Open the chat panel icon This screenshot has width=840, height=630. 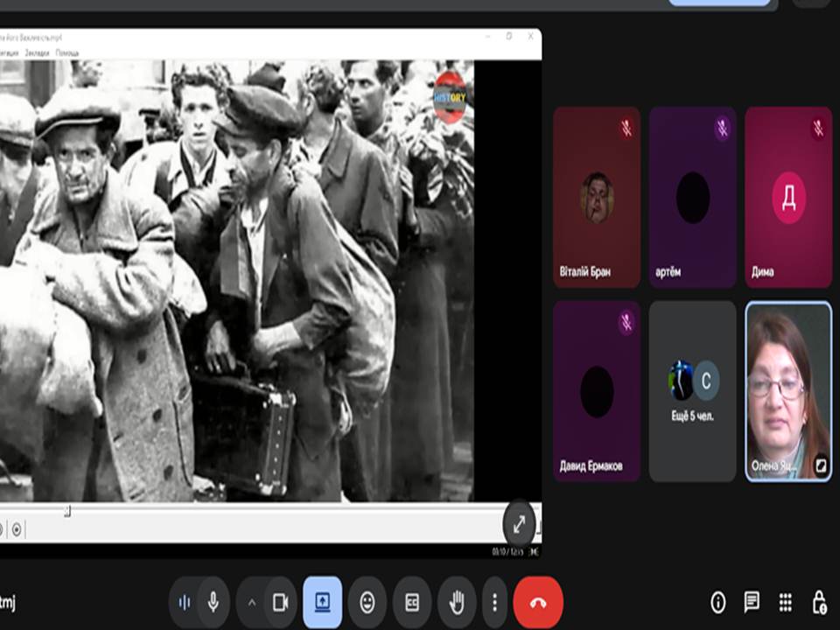point(752,602)
